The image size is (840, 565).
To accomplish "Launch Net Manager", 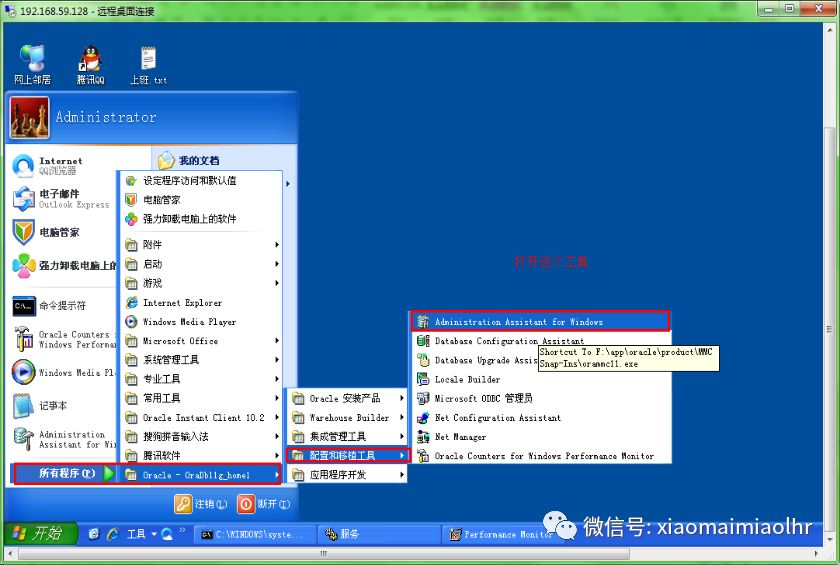I will 541,437.
